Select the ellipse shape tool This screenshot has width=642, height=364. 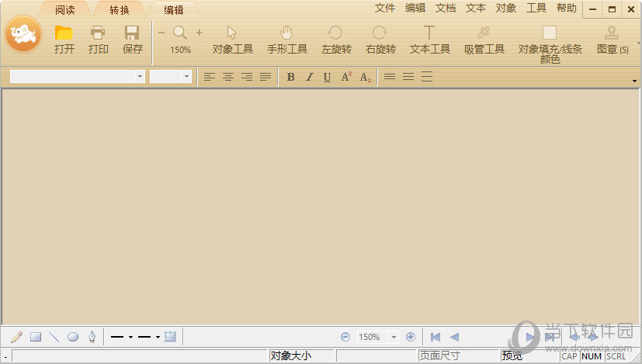[73, 337]
